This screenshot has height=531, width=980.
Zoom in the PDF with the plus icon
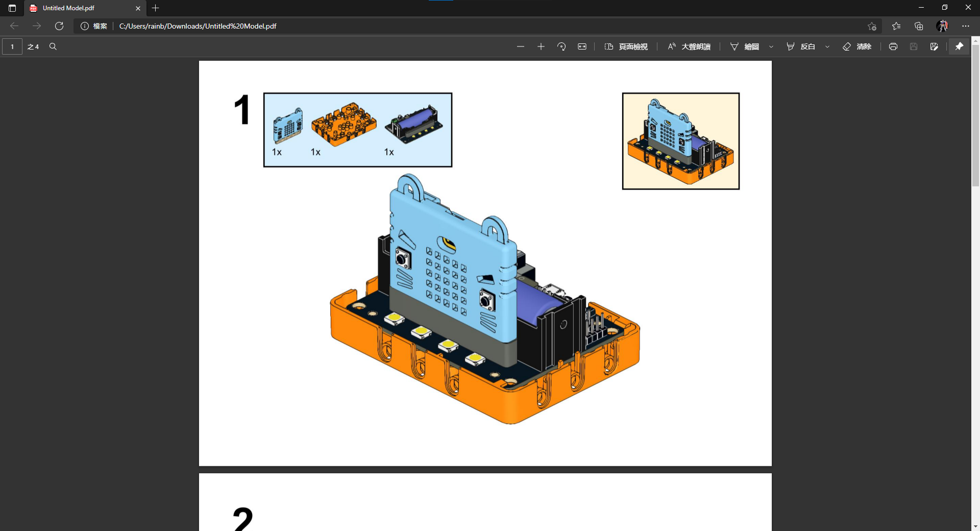coord(541,46)
